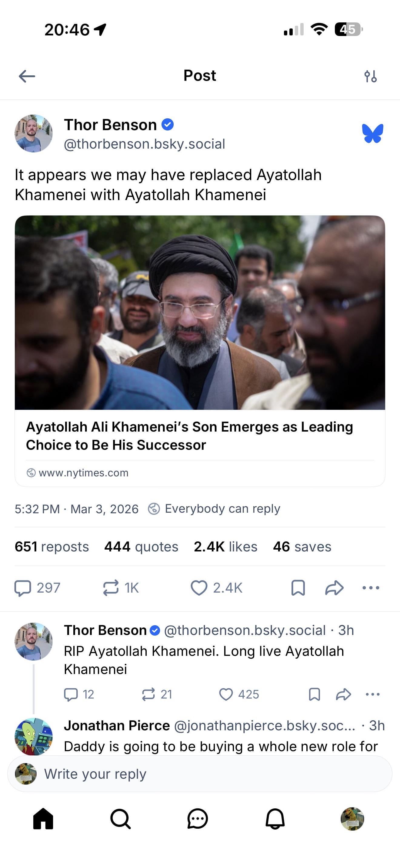Repost the main post with 1K reposts
This screenshot has width=400, height=868.
tap(121, 588)
